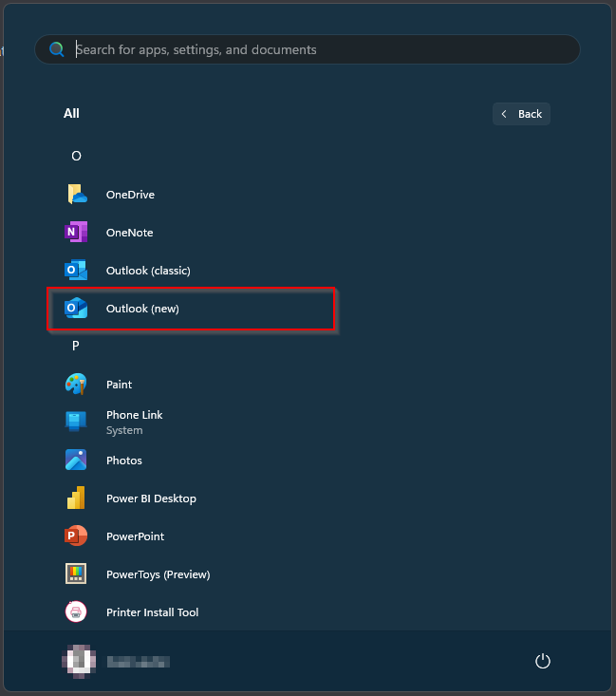
Task: Open Outlook (new) via its icon
Action: 76,309
